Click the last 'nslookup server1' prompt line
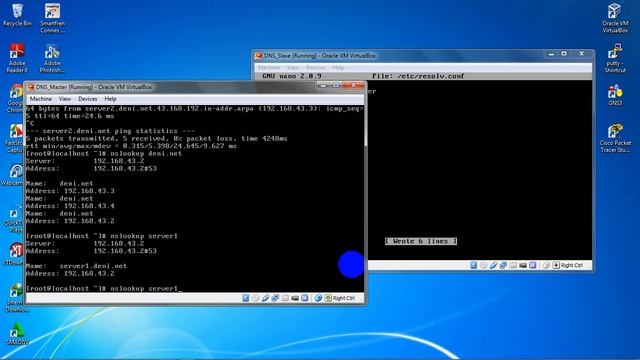The height and width of the screenshot is (360, 640). [104, 289]
